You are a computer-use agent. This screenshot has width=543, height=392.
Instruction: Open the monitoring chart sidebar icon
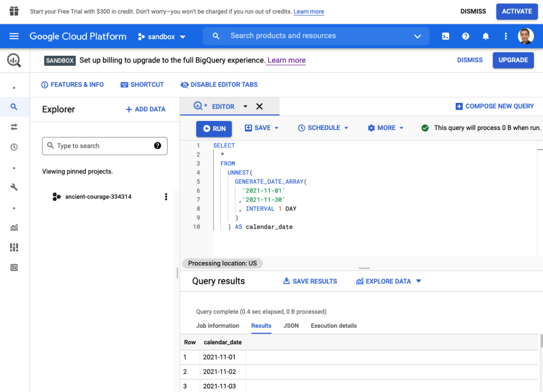click(x=14, y=228)
